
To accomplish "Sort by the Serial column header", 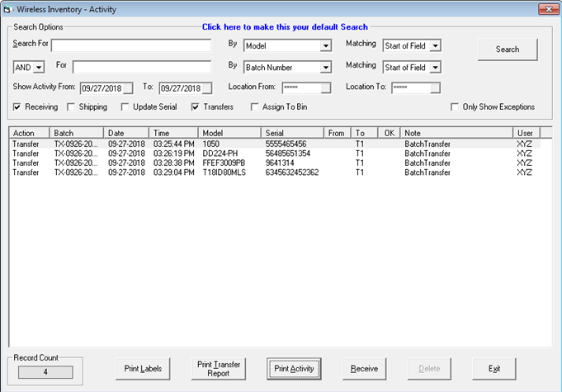I will coord(292,133).
